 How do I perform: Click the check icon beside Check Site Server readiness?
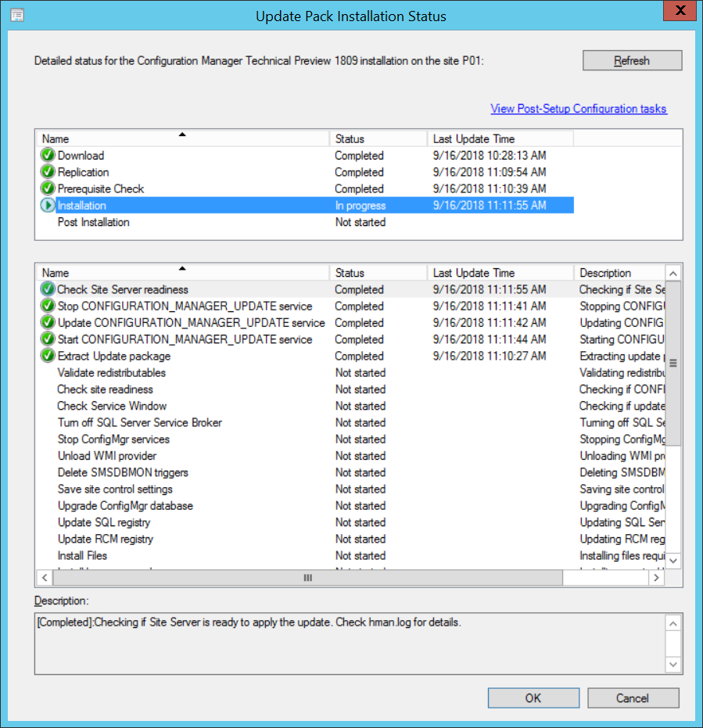(x=48, y=289)
